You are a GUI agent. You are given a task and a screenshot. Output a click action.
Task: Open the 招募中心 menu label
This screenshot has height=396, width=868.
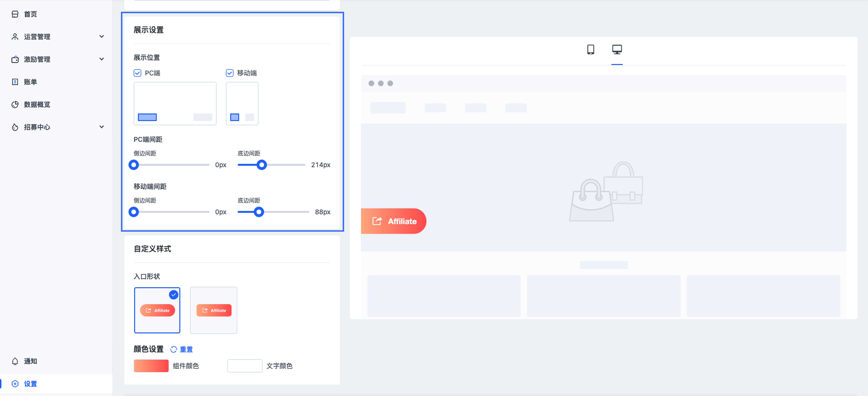pyautogui.click(x=37, y=127)
